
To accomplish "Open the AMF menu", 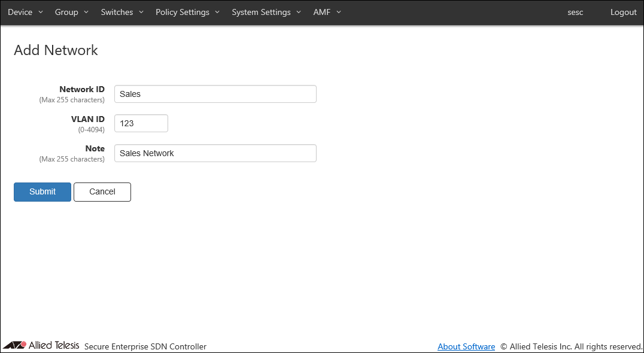I will [x=327, y=12].
